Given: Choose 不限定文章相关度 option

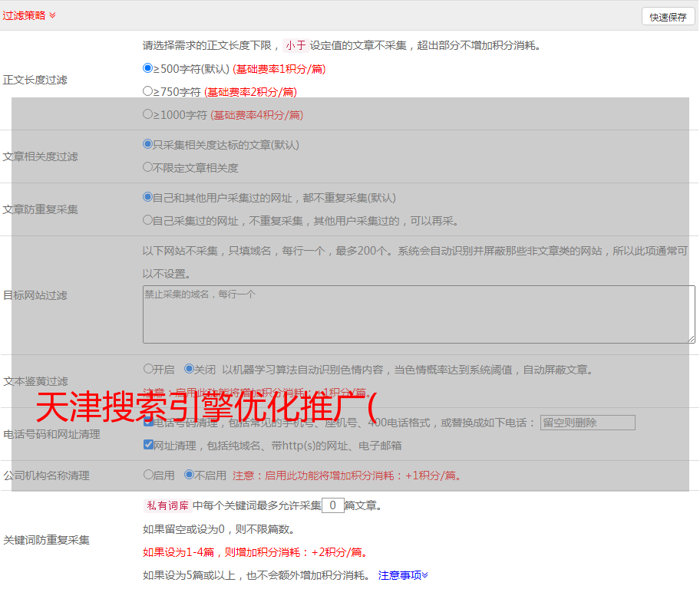Looking at the screenshot, I should point(148,166).
